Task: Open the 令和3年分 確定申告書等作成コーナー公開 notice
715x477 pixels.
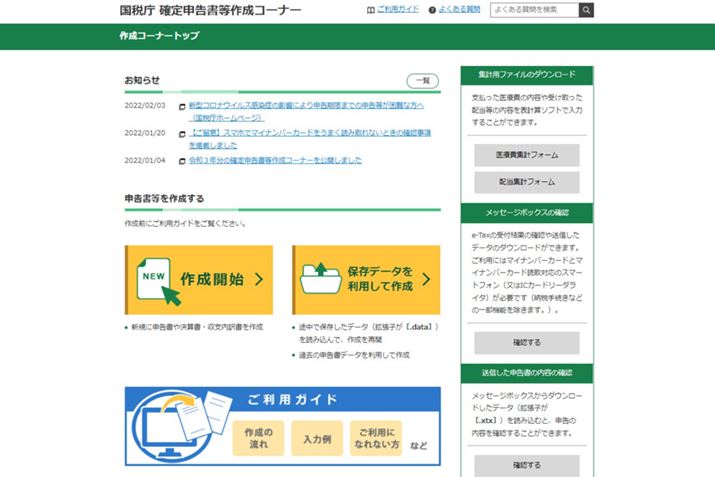Action: 275,161
